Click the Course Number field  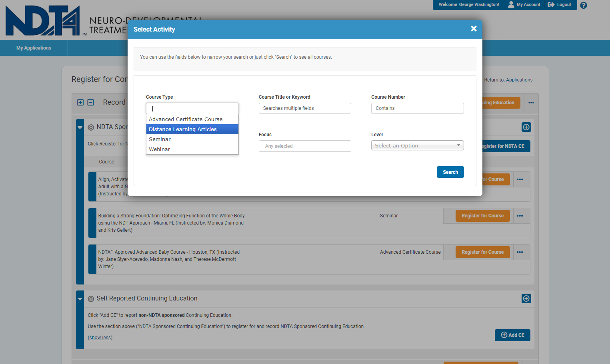[x=417, y=108]
